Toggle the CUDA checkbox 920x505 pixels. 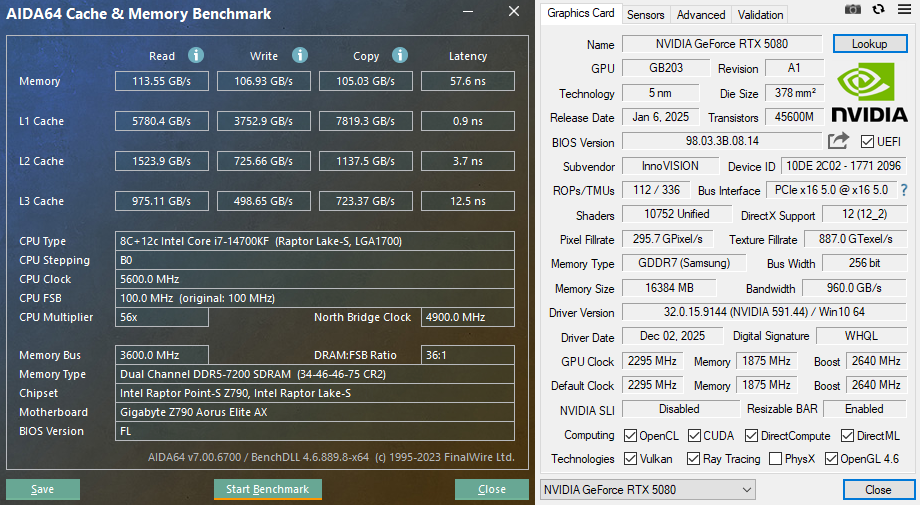click(x=694, y=435)
